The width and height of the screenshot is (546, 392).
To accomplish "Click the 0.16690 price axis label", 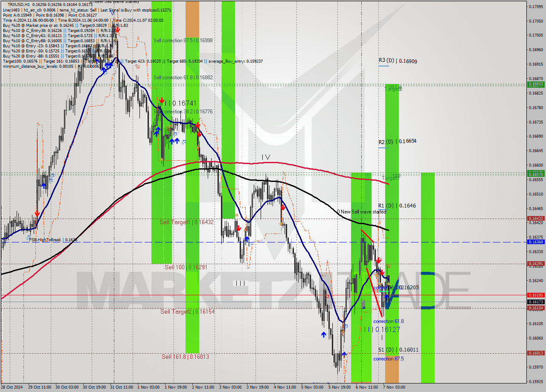I will [536, 136].
